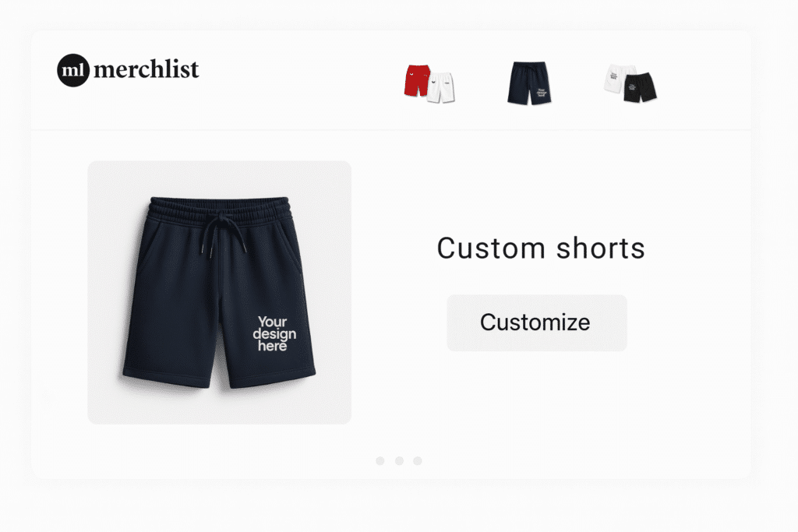The image size is (798, 532).
Task: Go to the first carousel dot
Action: [x=380, y=461]
